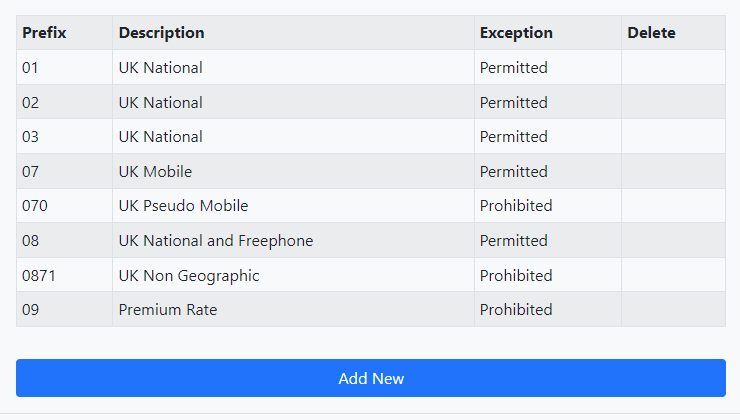Select prefix 02 cell
740x420 pixels.
click(64, 102)
